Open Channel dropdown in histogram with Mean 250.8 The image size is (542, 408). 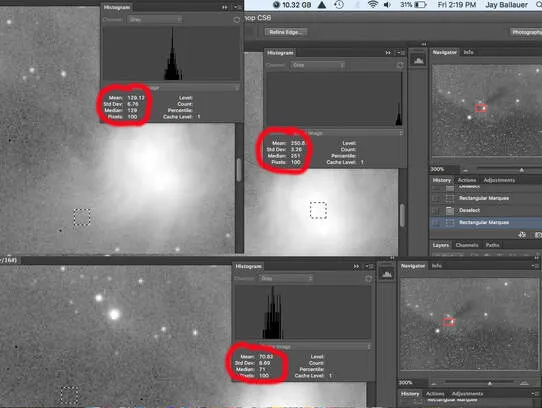[x=318, y=65]
